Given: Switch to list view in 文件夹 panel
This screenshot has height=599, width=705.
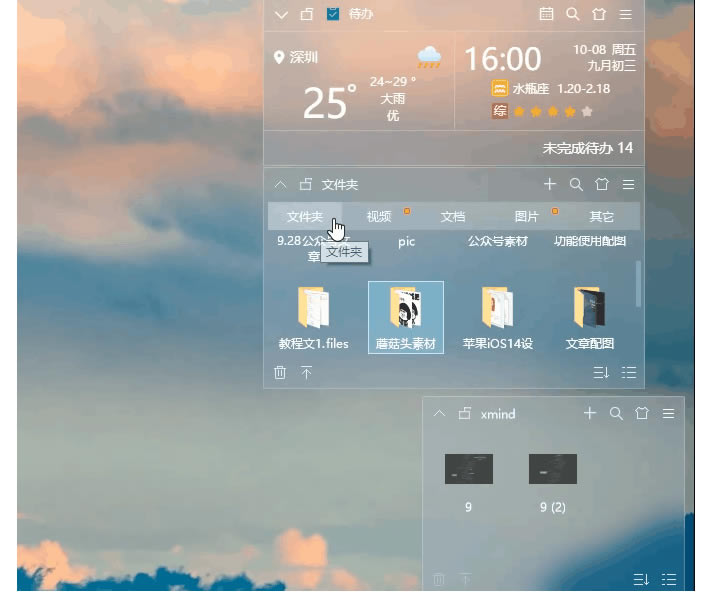Looking at the screenshot, I should tap(629, 372).
